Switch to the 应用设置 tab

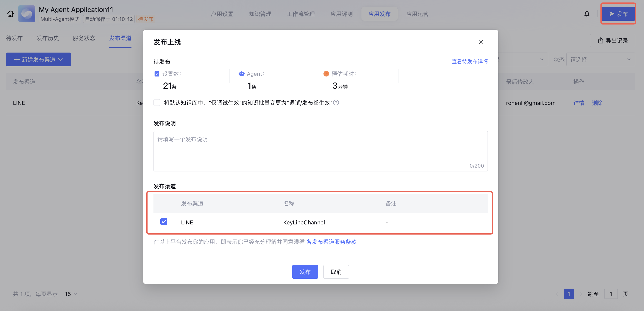click(222, 14)
